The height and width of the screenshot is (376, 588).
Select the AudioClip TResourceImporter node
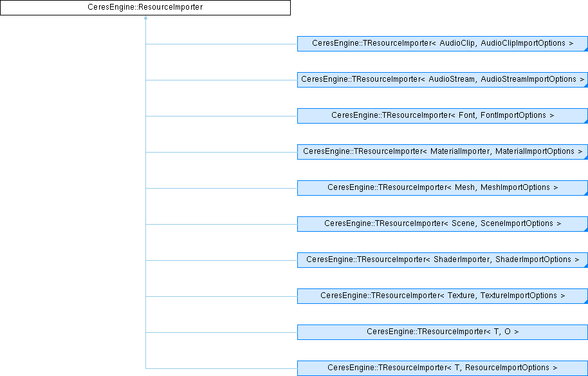coord(442,43)
